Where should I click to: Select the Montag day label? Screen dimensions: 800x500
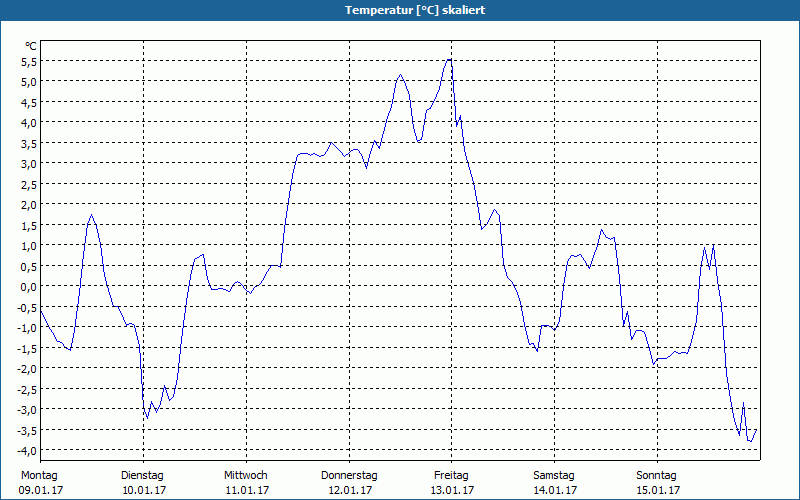coord(39,476)
